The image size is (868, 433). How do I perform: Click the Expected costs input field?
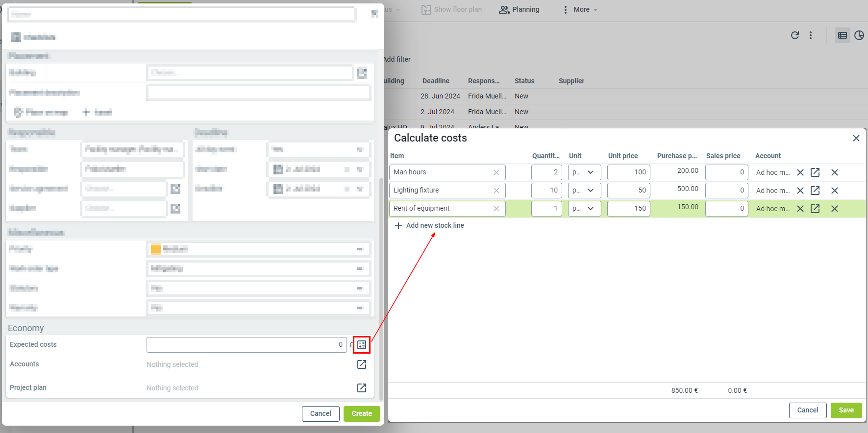(x=246, y=345)
